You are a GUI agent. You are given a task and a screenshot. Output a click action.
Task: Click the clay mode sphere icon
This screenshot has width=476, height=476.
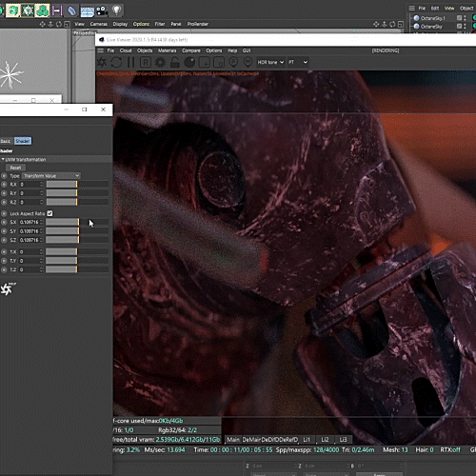(x=189, y=62)
